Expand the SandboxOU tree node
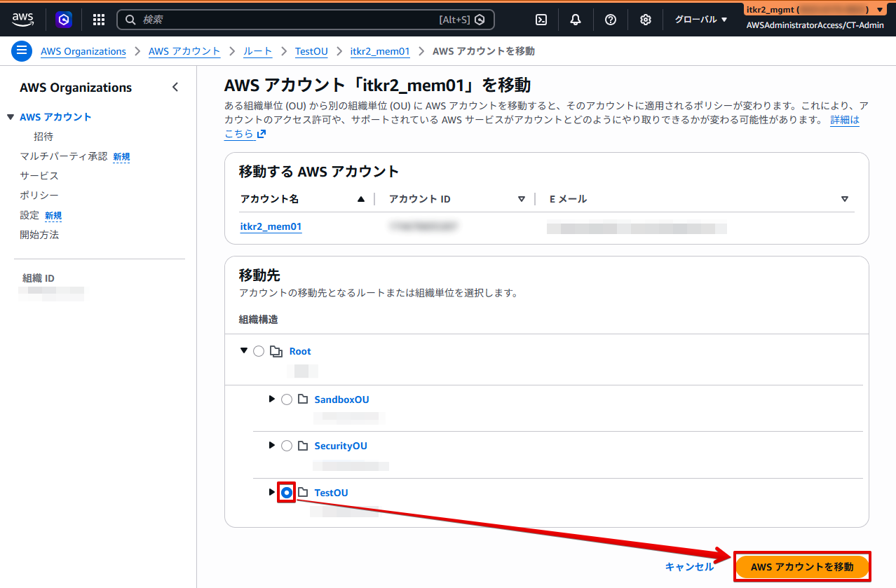This screenshot has width=896, height=588. [x=272, y=399]
